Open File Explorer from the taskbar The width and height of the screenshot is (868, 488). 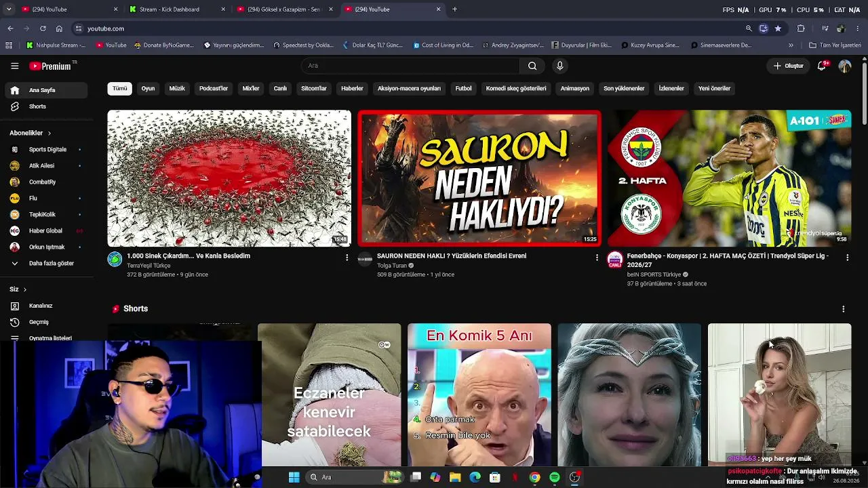455,477
